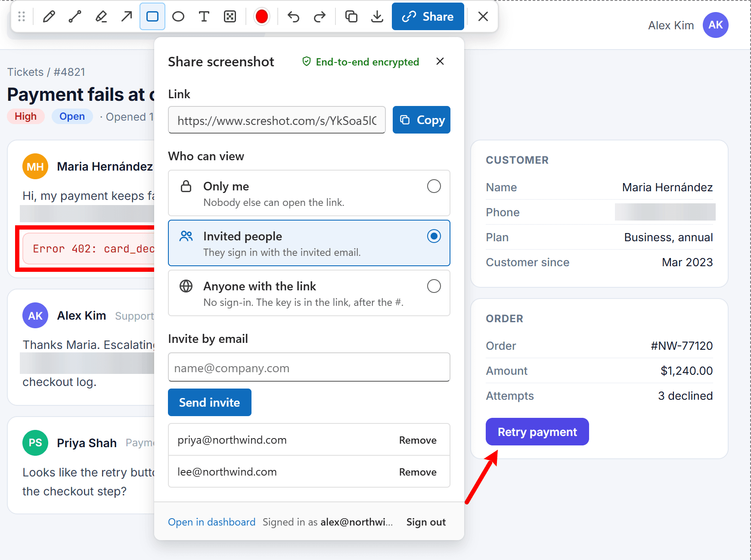The image size is (751, 560).
Task: Focus the invite email input field
Action: 309,367
